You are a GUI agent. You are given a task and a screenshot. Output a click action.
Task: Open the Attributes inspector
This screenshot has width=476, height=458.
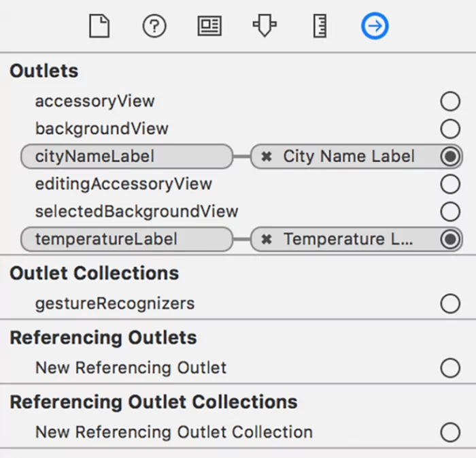point(265,27)
